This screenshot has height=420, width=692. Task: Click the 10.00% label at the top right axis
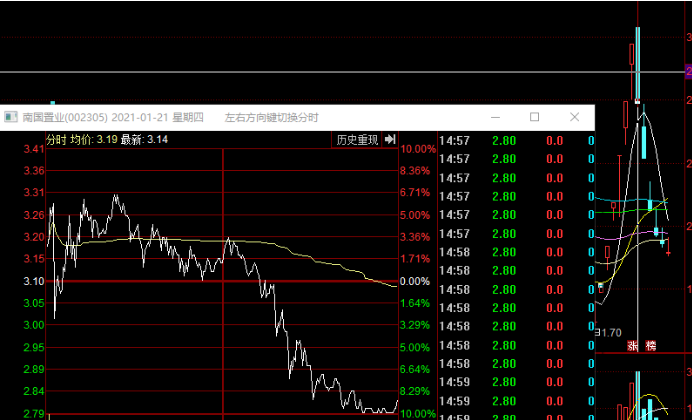[417, 149]
